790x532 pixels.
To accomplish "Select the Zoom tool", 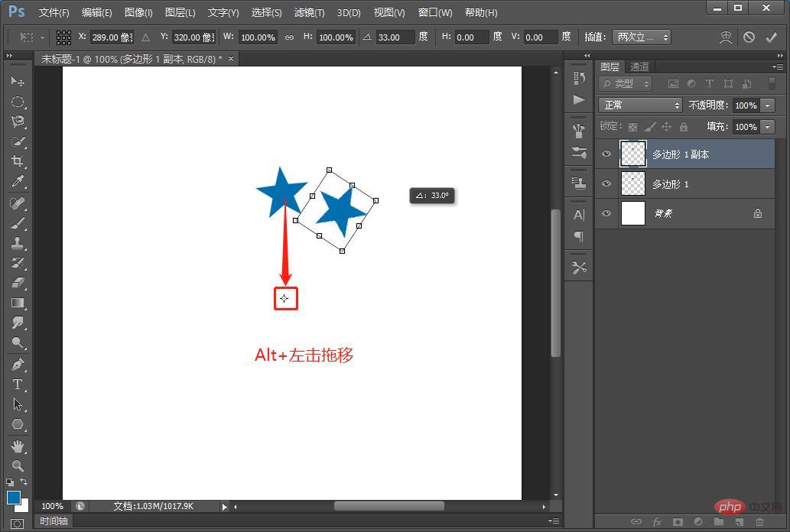I will pos(18,465).
